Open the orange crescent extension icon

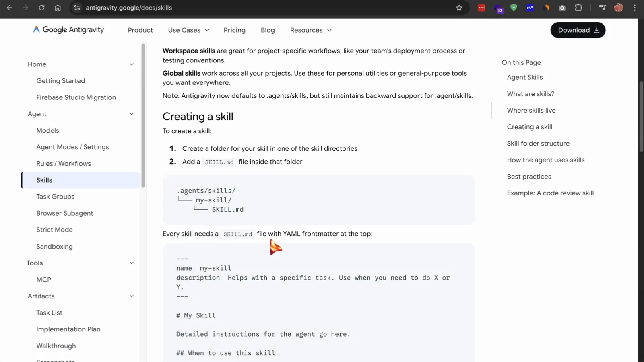pos(546,8)
